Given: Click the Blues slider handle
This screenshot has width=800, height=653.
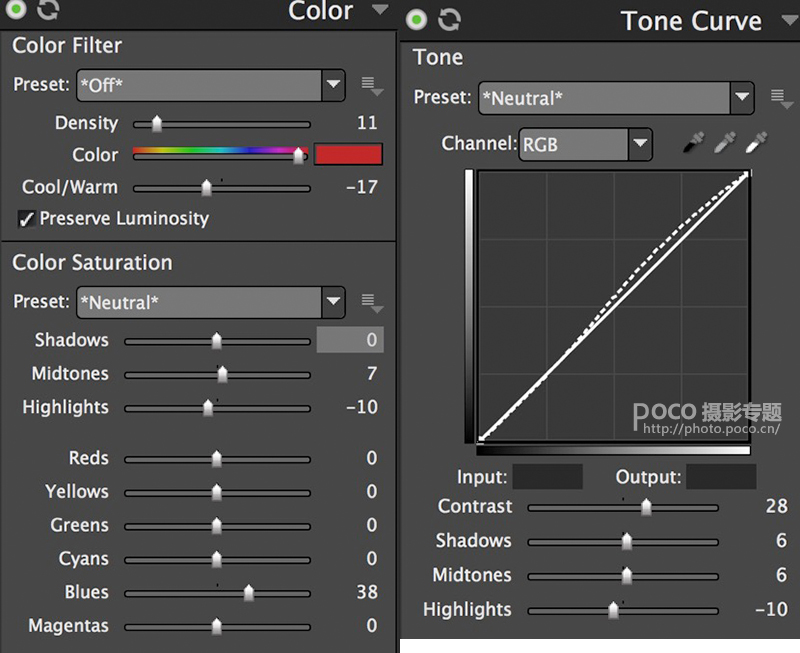Looking at the screenshot, I should pyautogui.click(x=248, y=593).
